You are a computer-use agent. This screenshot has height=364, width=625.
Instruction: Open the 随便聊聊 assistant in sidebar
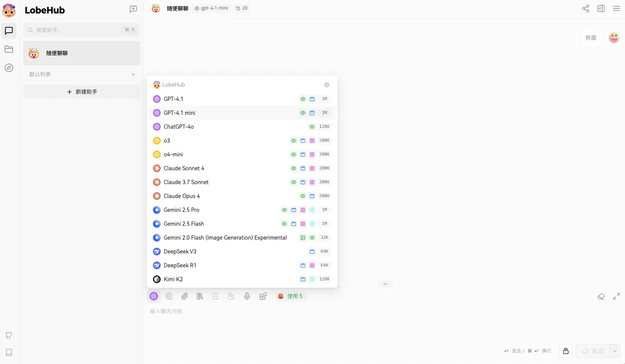click(x=82, y=53)
